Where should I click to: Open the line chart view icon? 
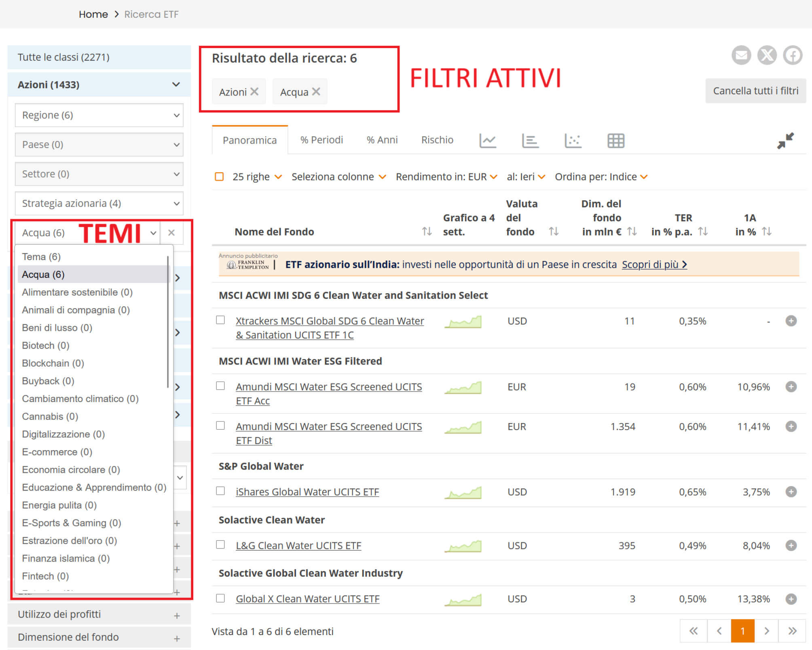[x=487, y=141]
